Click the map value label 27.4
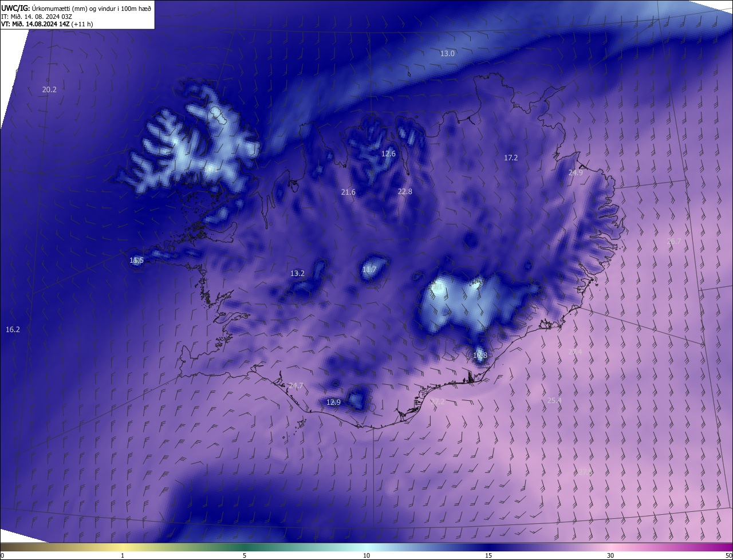 575,352
